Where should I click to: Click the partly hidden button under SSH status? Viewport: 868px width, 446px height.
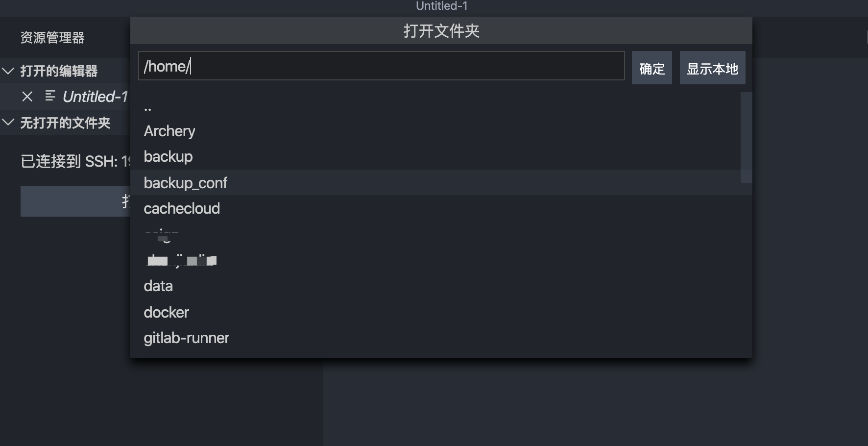(75, 201)
